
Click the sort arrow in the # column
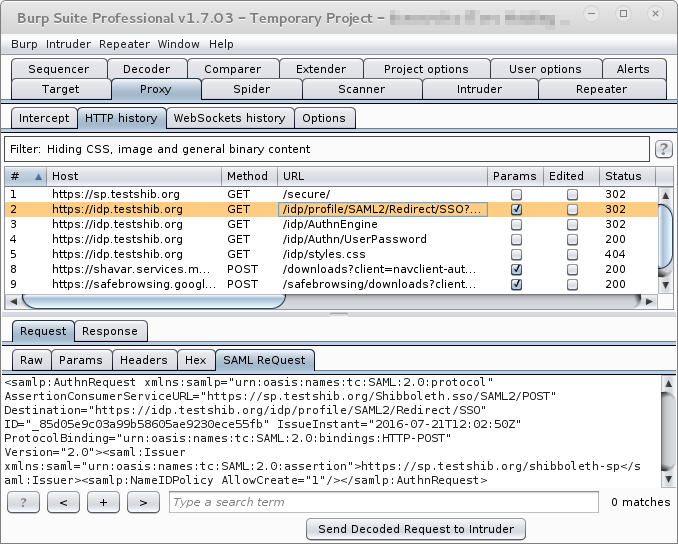coord(38,176)
